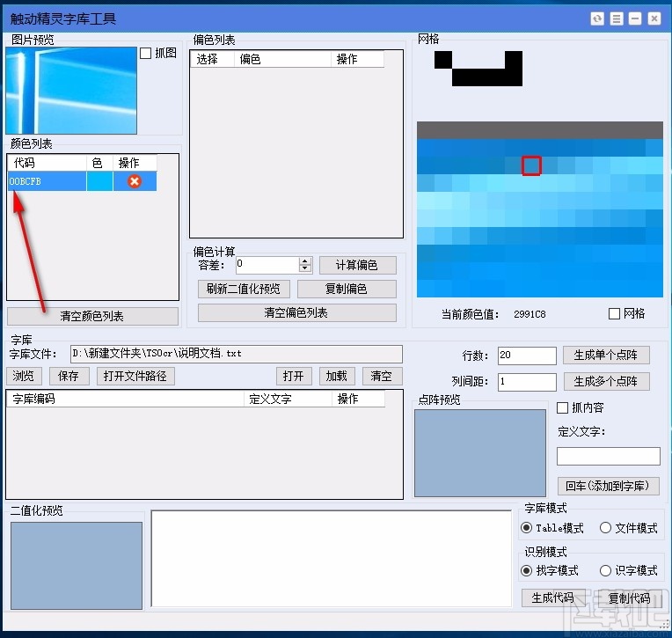This screenshot has width=672, height=638.
Task: Click 生成代码 button
Action: tap(553, 598)
